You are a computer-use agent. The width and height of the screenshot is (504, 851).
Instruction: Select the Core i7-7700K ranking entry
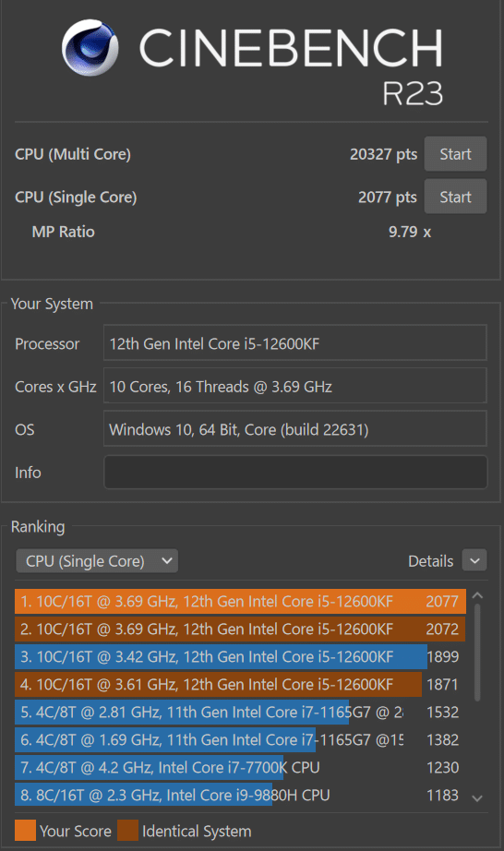(x=240, y=767)
